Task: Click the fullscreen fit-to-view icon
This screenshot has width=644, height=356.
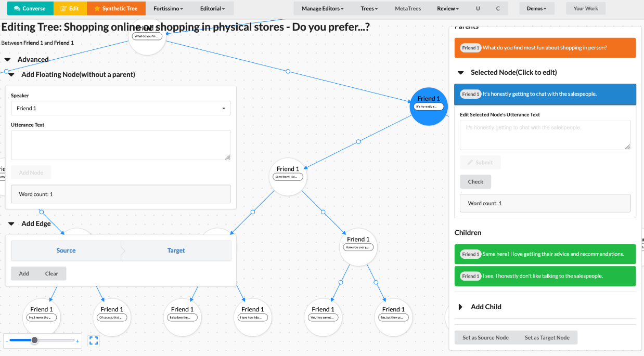Action: 94,340
